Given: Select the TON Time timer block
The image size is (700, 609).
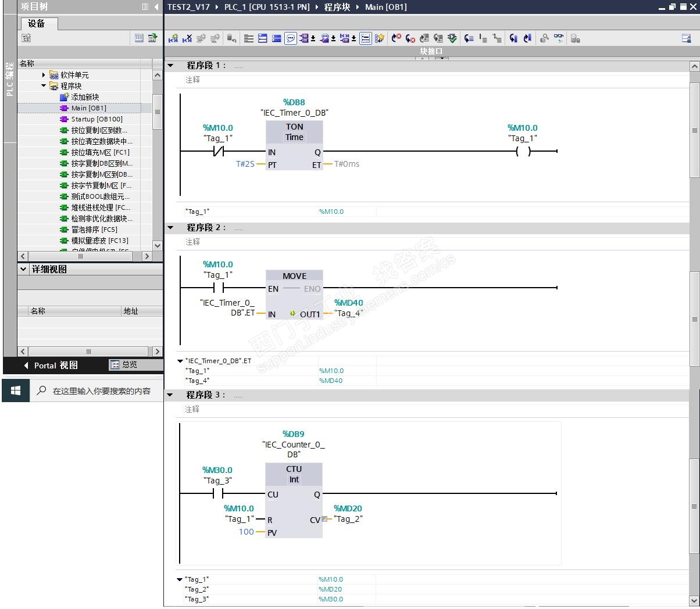Looking at the screenshot, I should pos(294,146).
